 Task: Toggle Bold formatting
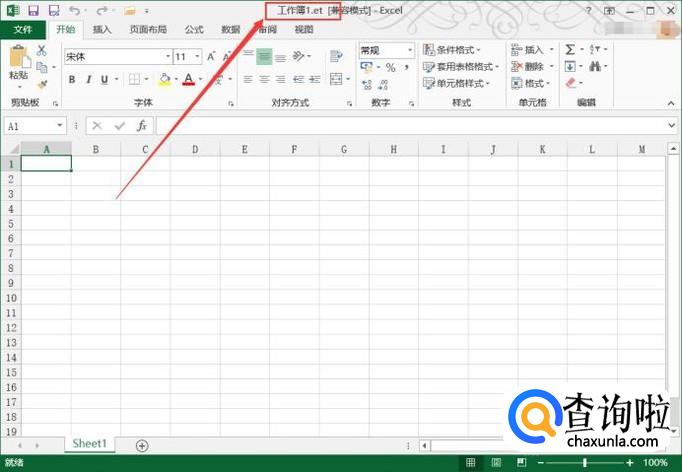[72, 80]
